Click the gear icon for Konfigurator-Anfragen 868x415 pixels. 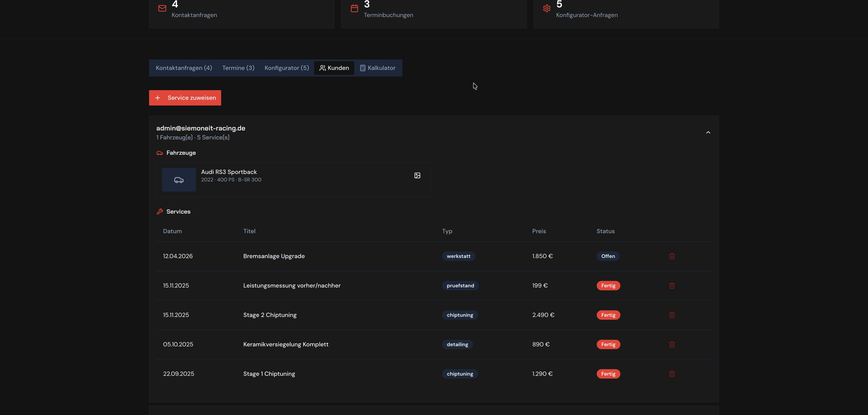click(x=547, y=9)
